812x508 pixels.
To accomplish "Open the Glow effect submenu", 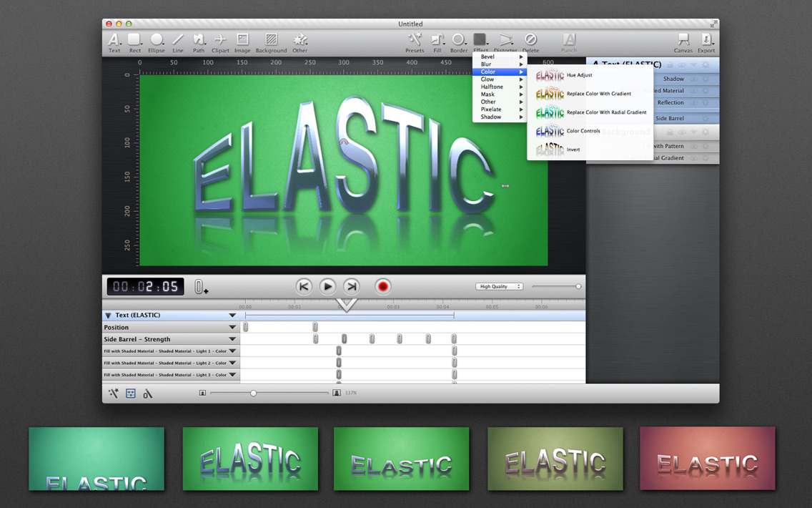I will pos(500,79).
